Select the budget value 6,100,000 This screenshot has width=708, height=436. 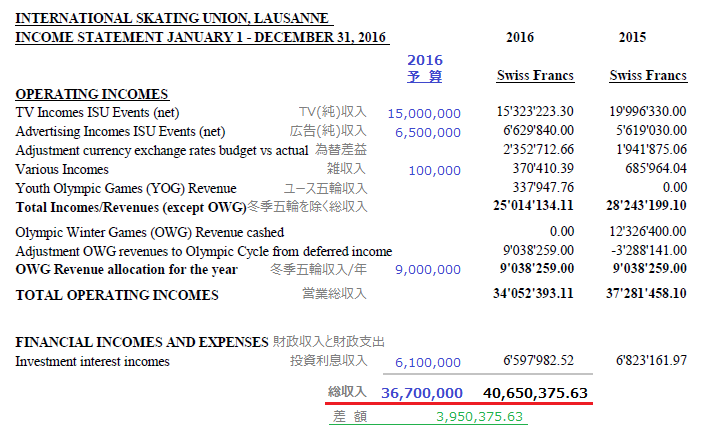pyautogui.click(x=428, y=362)
